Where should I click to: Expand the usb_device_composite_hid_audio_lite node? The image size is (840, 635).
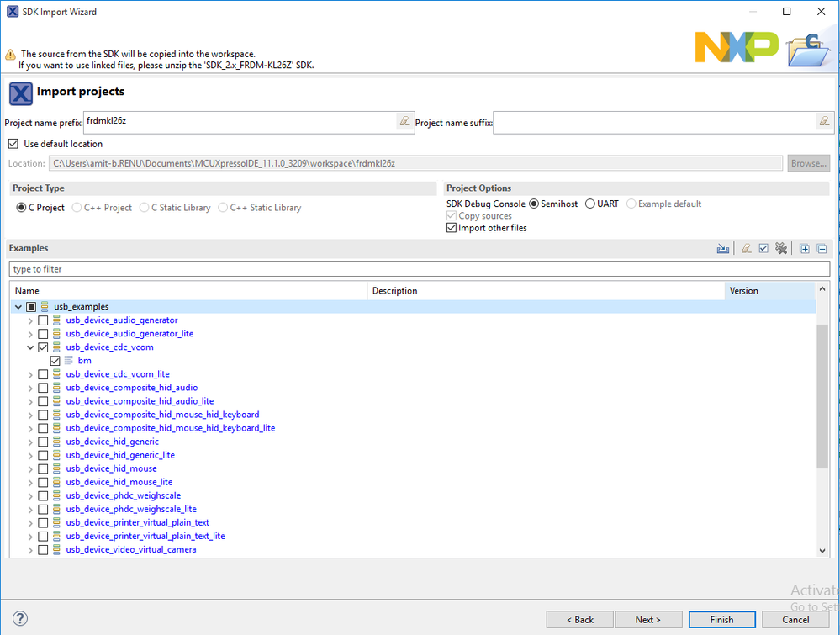30,401
